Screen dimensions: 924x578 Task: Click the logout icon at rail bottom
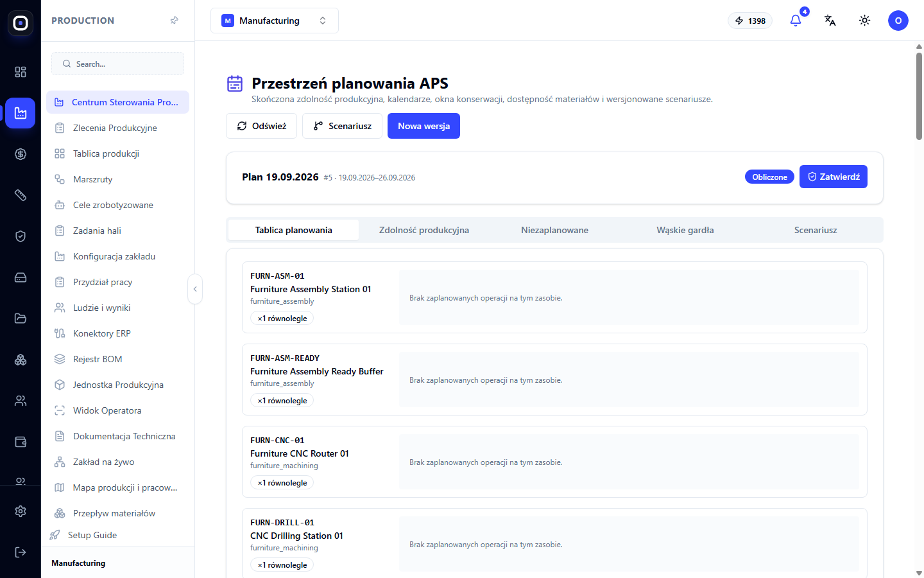point(21,552)
